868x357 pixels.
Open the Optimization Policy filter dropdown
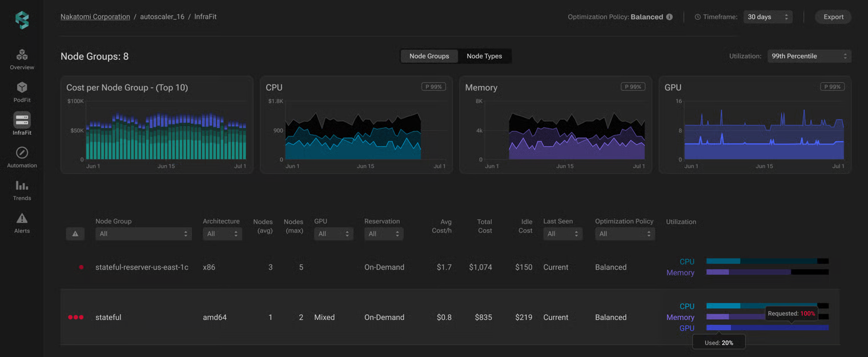pos(625,234)
